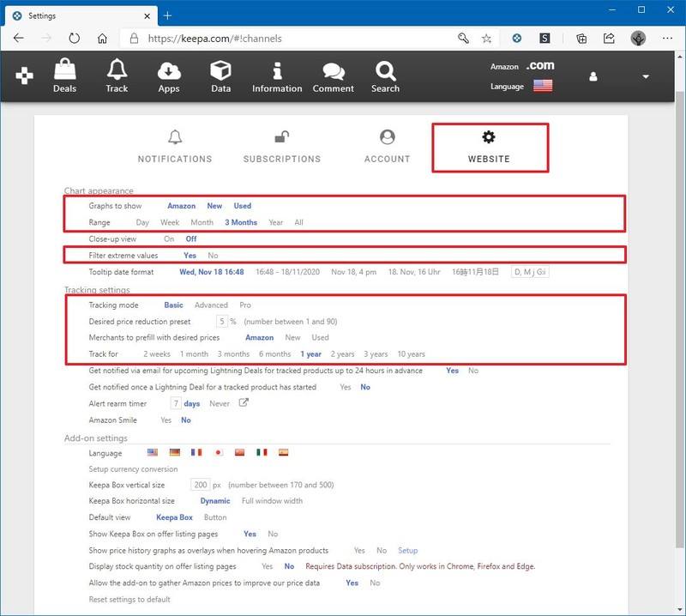Set Amazon Smile to Yes

[165, 420]
